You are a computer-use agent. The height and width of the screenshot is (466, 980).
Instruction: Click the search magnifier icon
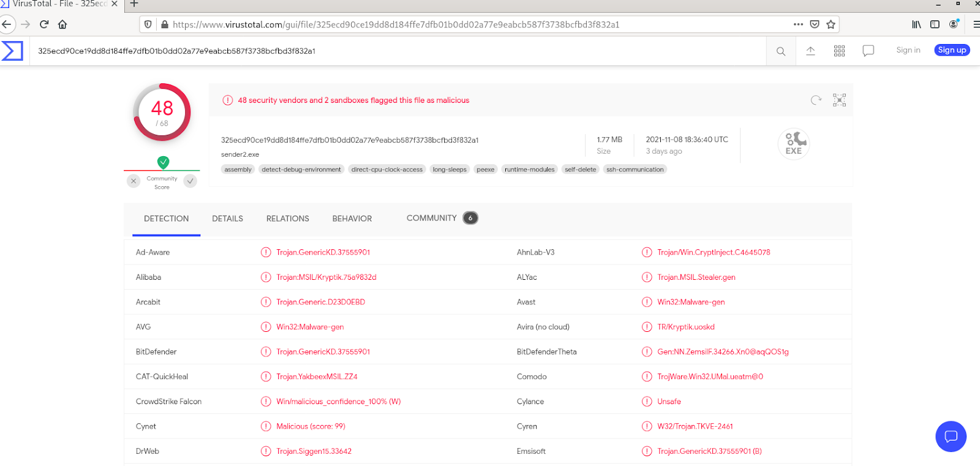(781, 51)
